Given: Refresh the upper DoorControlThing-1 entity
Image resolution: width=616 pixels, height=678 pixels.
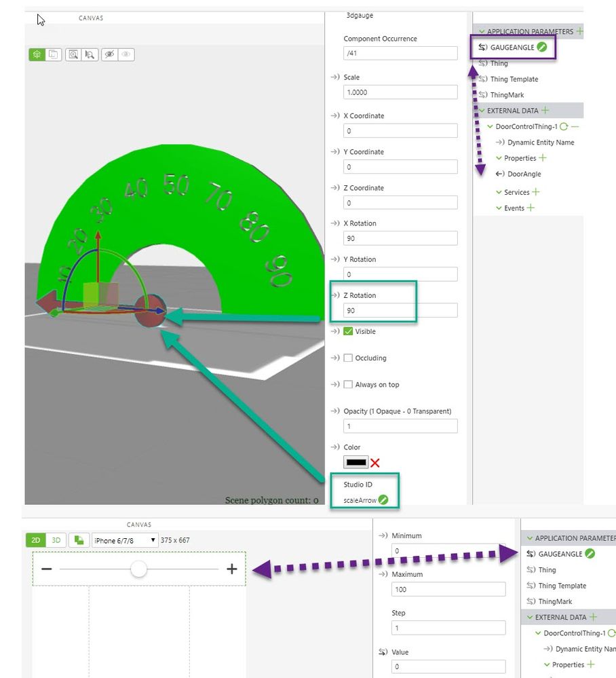Looking at the screenshot, I should pos(564,126).
